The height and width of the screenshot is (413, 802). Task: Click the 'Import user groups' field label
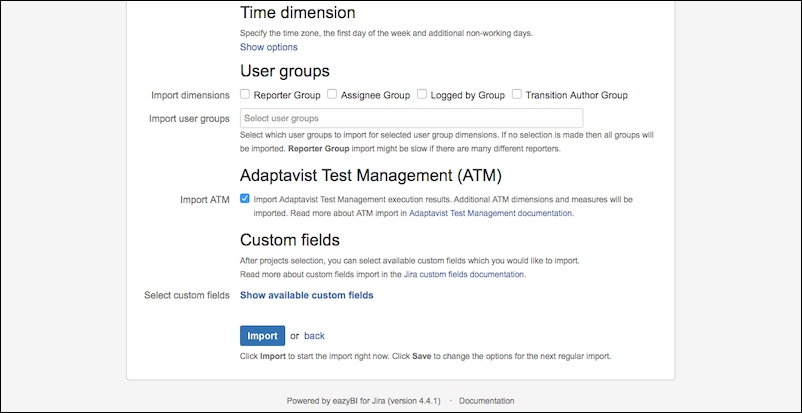(x=189, y=119)
